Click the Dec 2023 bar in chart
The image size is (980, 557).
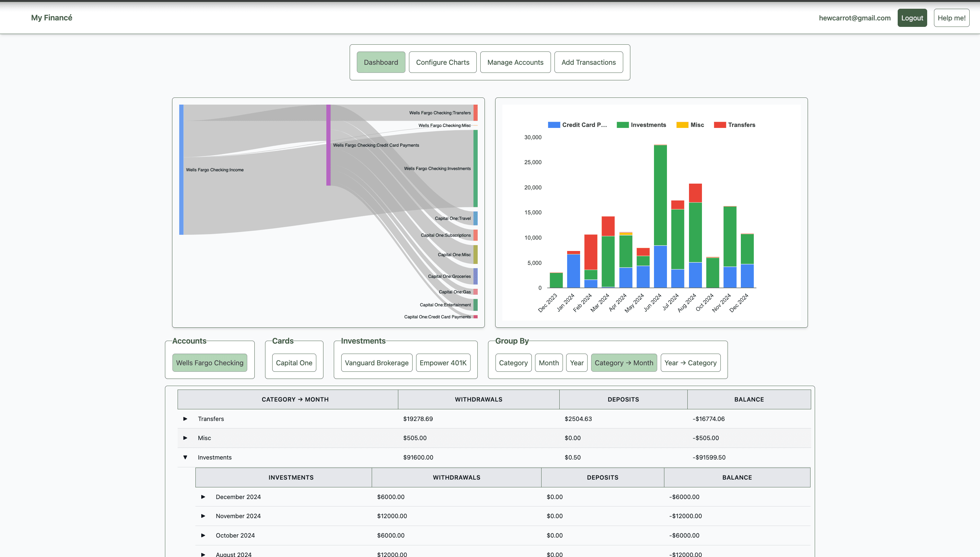tap(556, 280)
